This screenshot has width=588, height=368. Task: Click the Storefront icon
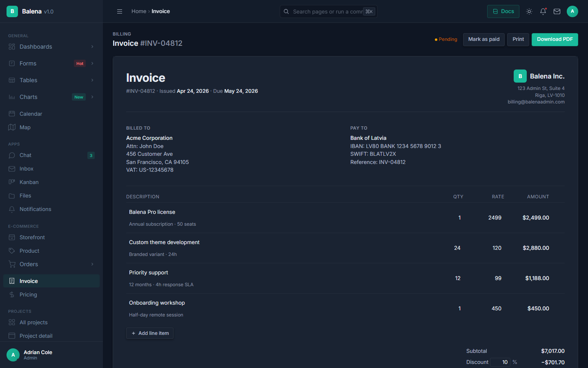(x=12, y=237)
